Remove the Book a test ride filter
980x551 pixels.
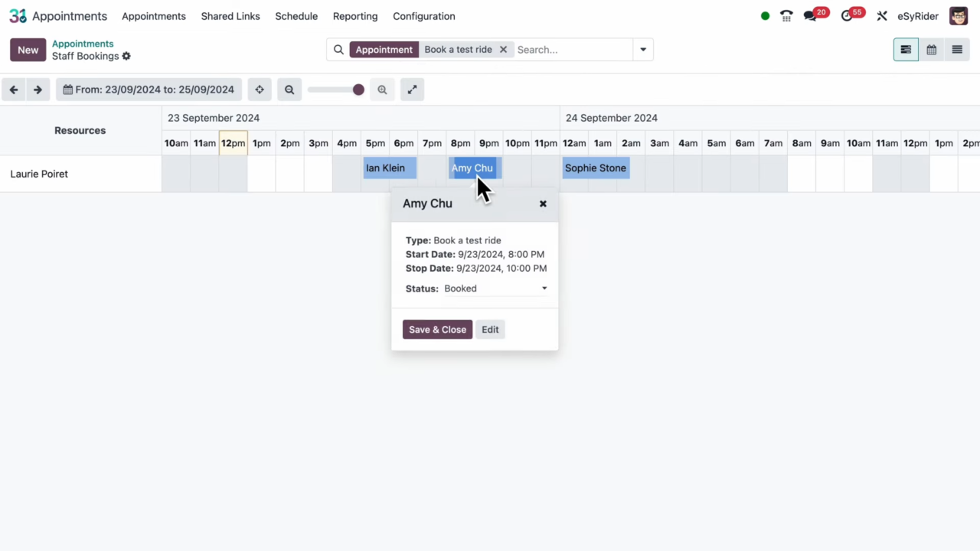(x=503, y=49)
